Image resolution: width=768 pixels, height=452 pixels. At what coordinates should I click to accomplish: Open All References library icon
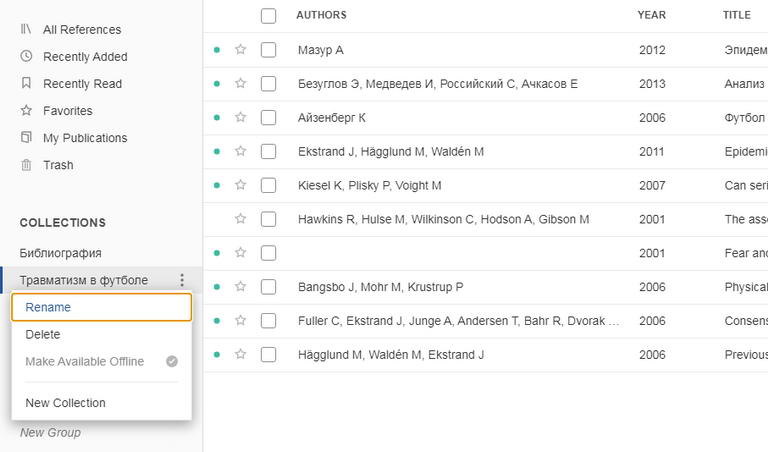tap(26, 29)
